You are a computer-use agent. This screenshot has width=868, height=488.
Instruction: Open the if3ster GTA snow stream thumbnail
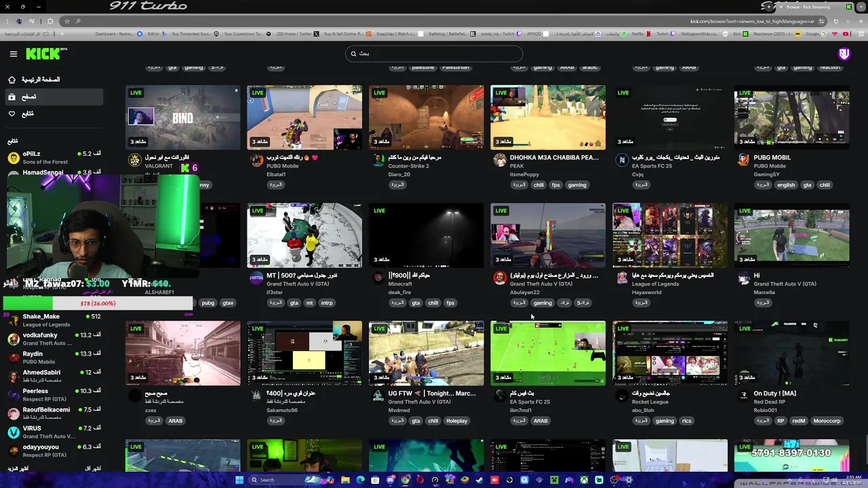pos(304,235)
